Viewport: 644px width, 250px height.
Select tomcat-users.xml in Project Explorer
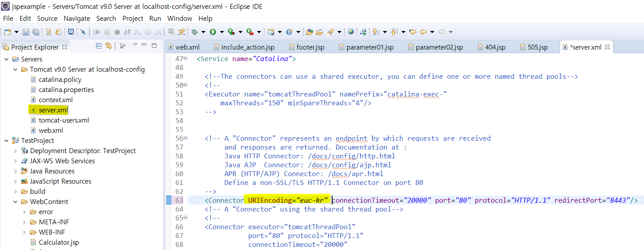click(x=59, y=120)
